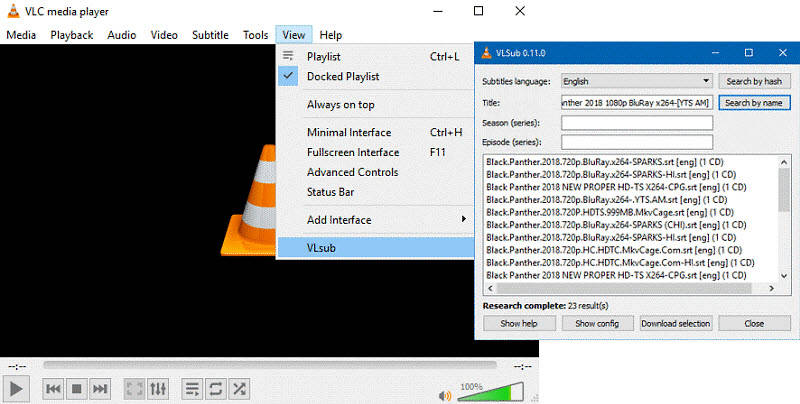800x404 pixels.
Task: Focus the Title input field
Action: tap(636, 103)
